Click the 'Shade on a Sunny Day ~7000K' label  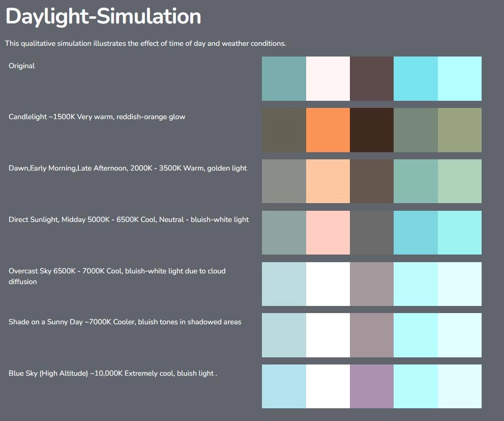[x=125, y=322]
